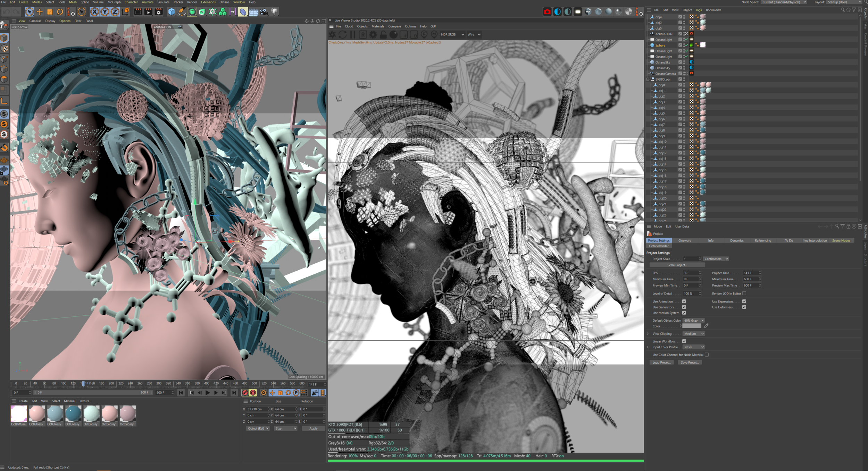This screenshot has height=471, width=868.
Task: Click the Apply button in coordinates panel
Action: [313, 428]
